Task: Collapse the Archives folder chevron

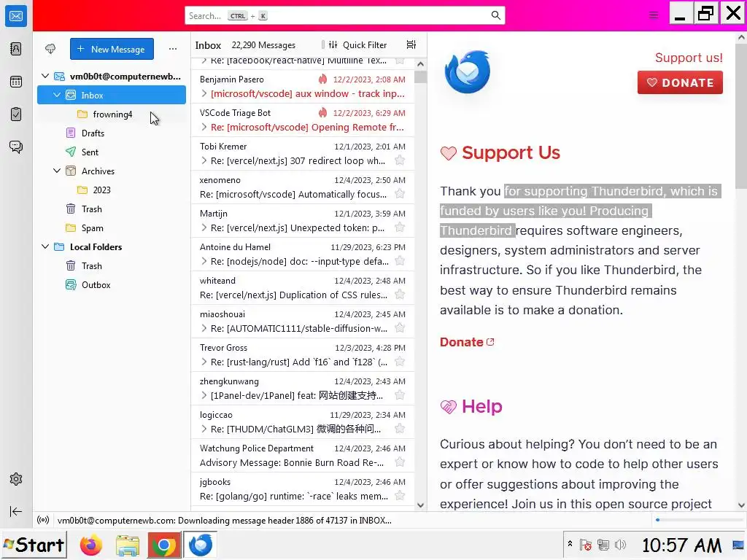Action: coord(57,171)
